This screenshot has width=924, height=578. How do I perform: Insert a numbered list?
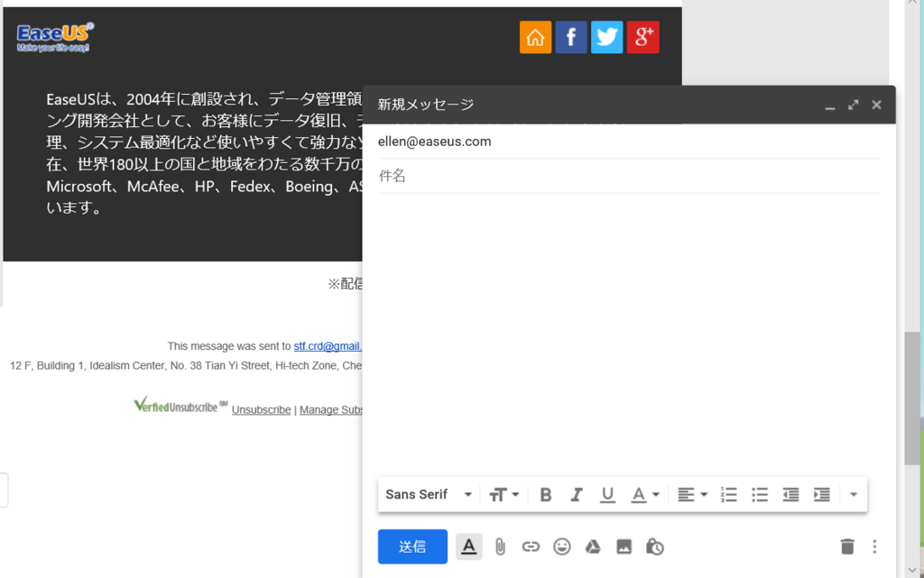(x=729, y=494)
